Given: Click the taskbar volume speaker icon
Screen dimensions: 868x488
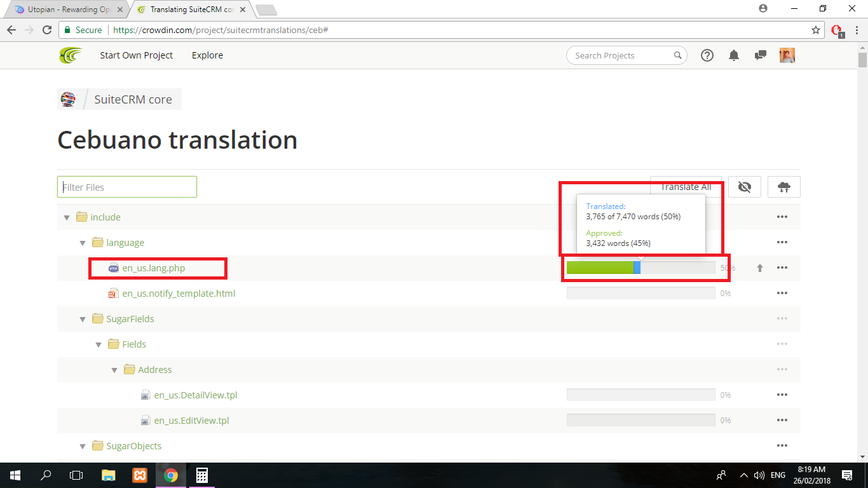Looking at the screenshot, I should (x=759, y=475).
